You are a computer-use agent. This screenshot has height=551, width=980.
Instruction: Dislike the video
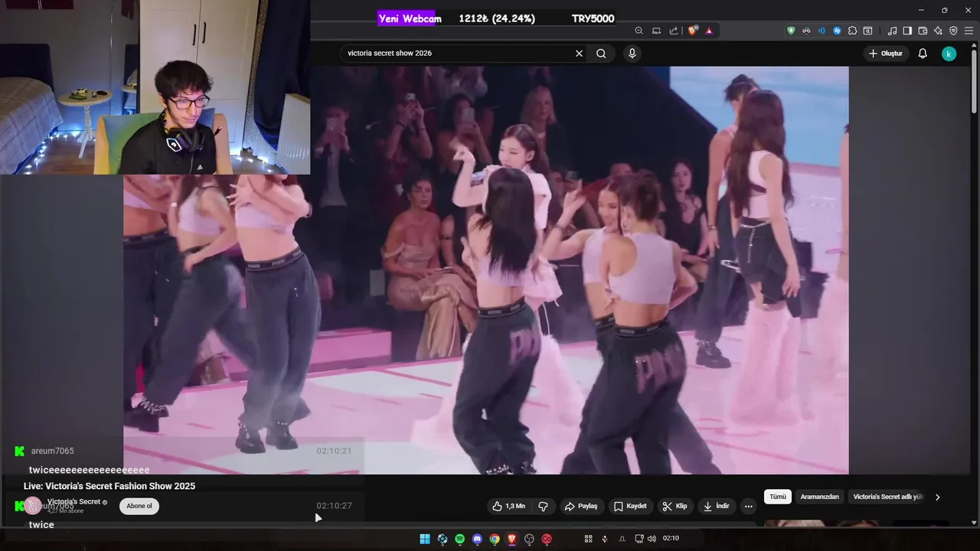click(543, 507)
